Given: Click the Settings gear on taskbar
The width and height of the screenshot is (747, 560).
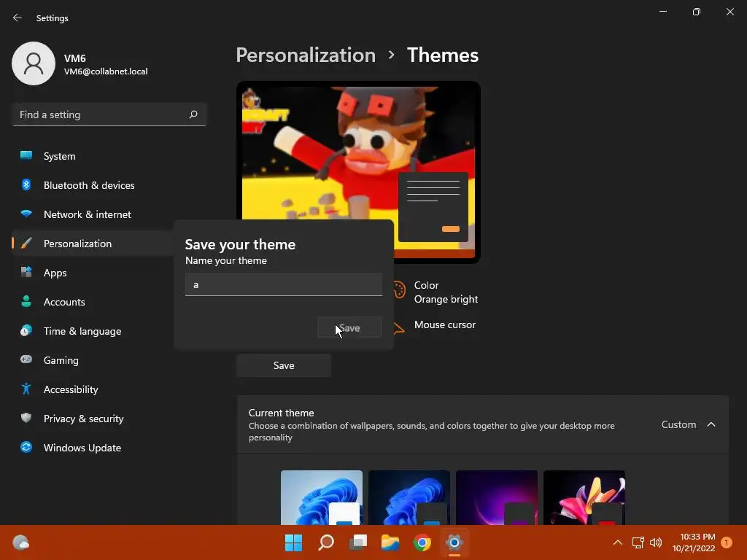Looking at the screenshot, I should (454, 542).
